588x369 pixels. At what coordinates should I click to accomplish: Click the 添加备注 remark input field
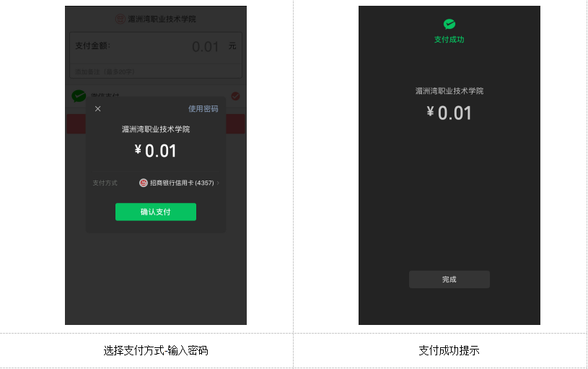156,71
